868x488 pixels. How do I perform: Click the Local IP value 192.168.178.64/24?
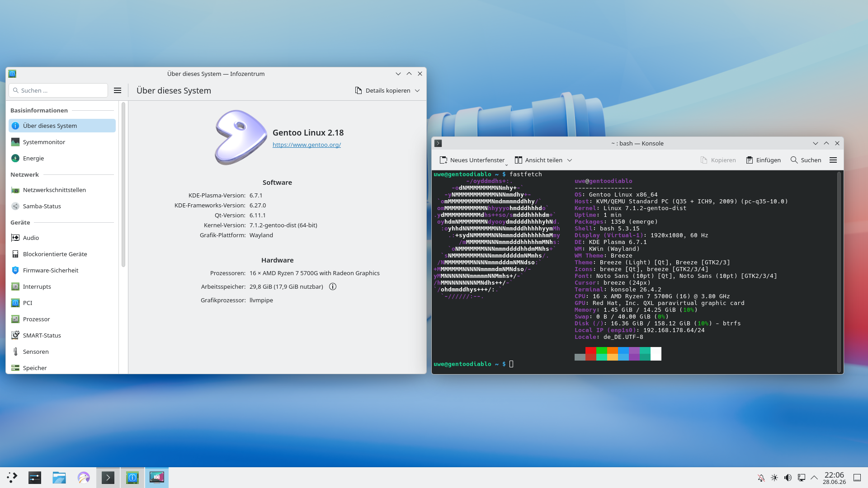coord(674,330)
